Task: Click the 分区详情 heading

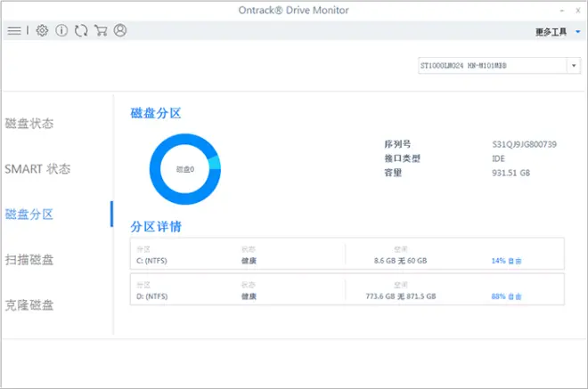Action: [156, 226]
